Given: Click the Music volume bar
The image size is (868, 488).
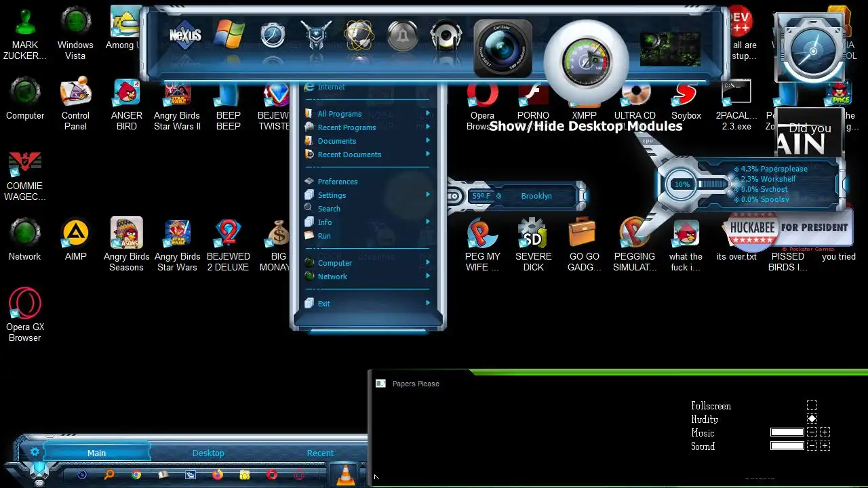Looking at the screenshot, I should click(x=787, y=432).
